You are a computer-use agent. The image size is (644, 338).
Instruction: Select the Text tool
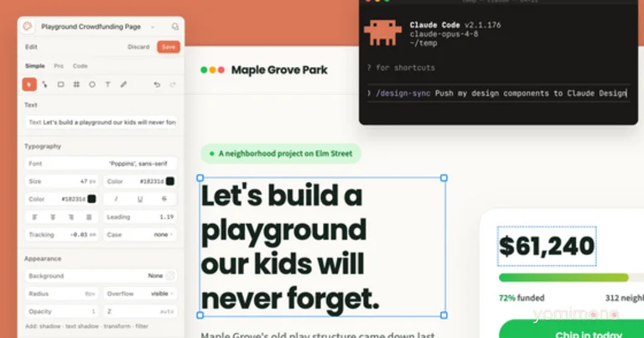point(107,84)
